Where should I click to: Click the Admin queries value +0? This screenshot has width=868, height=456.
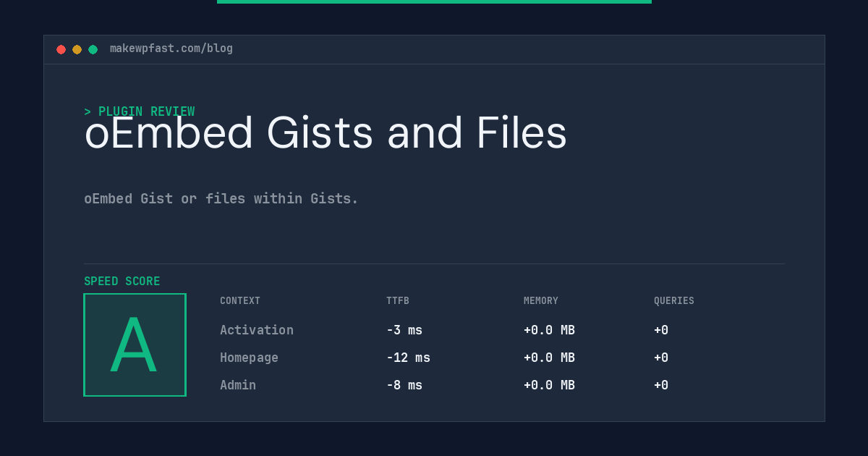tap(661, 385)
